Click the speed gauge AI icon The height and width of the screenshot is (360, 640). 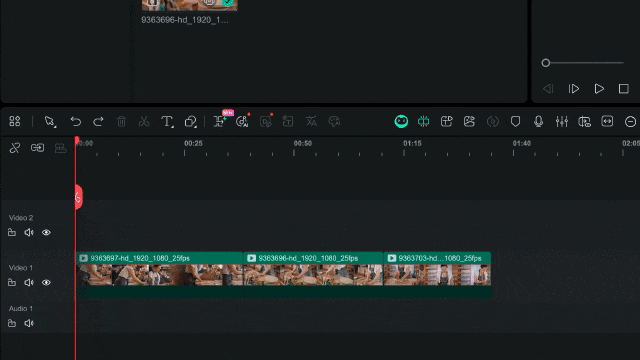(242, 121)
